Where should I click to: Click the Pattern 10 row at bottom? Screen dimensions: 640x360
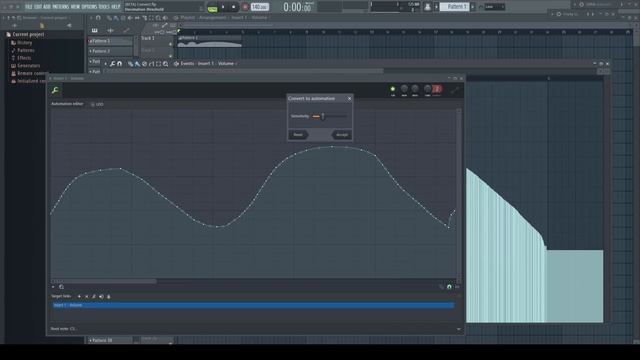point(110,340)
